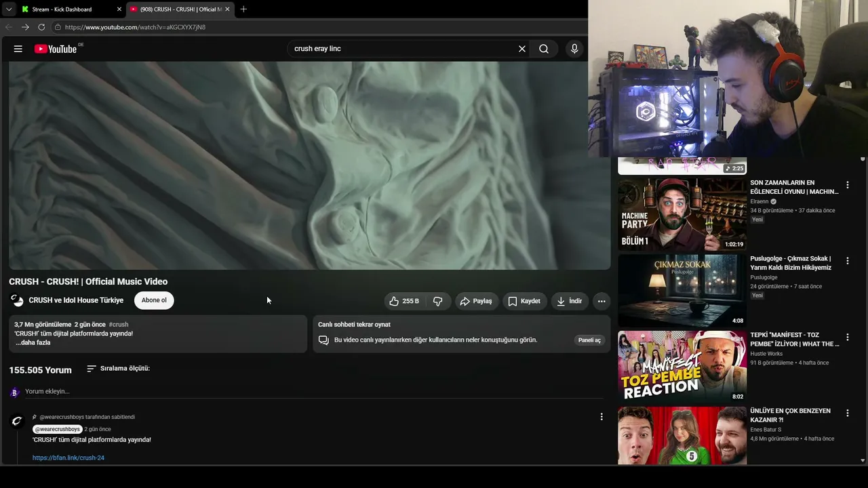Click the CRUSH - CRUSH! Official Music Video title
The width and height of the screenshot is (868, 488).
(88, 281)
